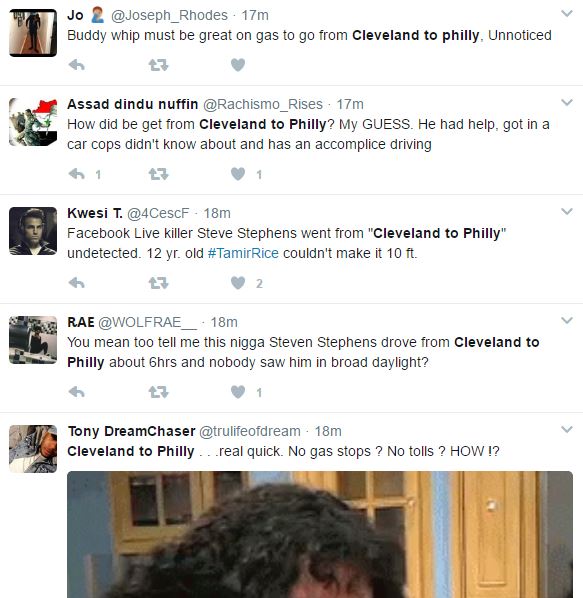The width and height of the screenshot is (583, 598).
Task: Open the image in Tony DreamChaser's tweet
Action: tap(320, 534)
